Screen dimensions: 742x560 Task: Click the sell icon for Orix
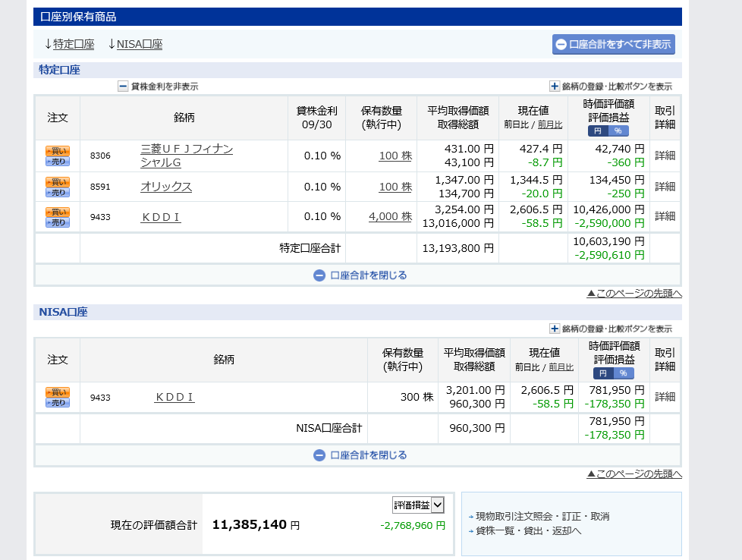coord(58,192)
